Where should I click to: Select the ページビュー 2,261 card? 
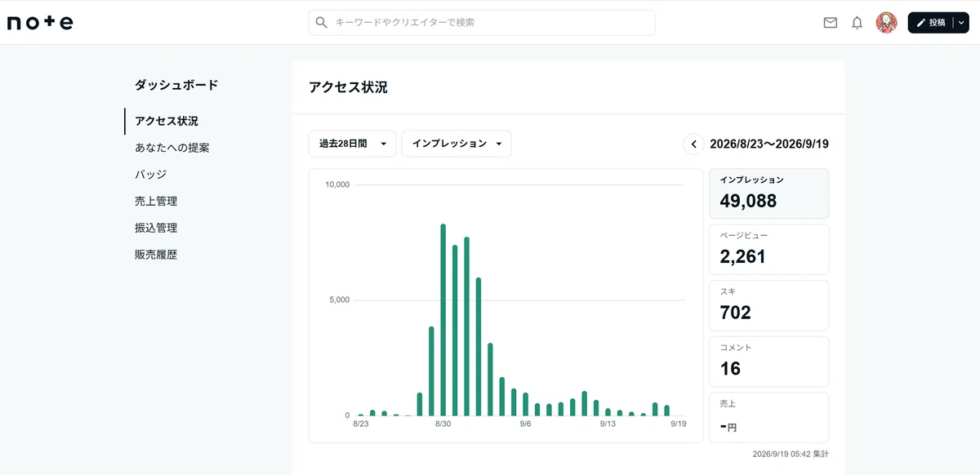768,250
